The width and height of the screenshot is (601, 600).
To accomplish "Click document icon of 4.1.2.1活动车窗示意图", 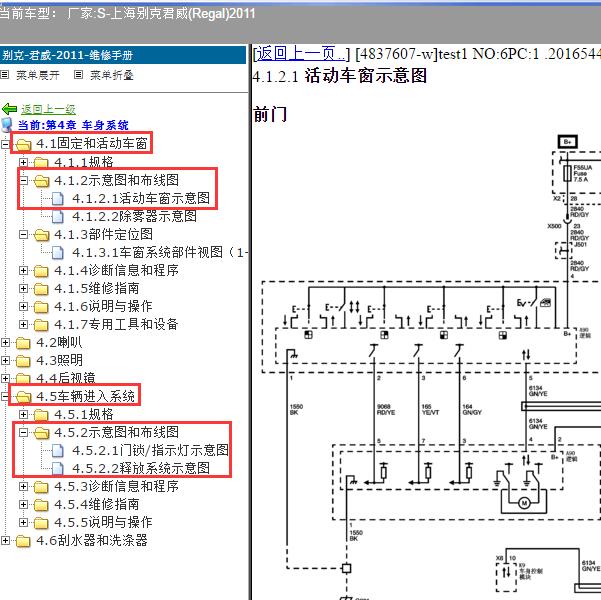I will 57,199.
